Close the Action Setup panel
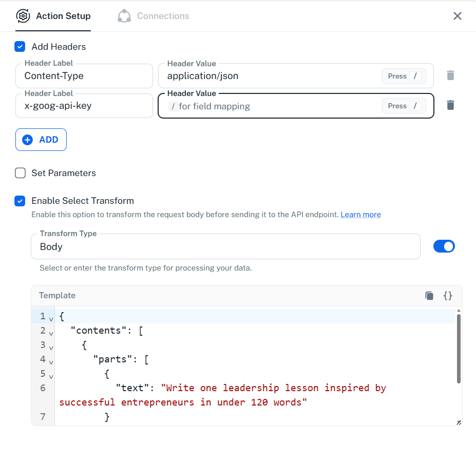The width and height of the screenshot is (476, 462). coord(457,16)
